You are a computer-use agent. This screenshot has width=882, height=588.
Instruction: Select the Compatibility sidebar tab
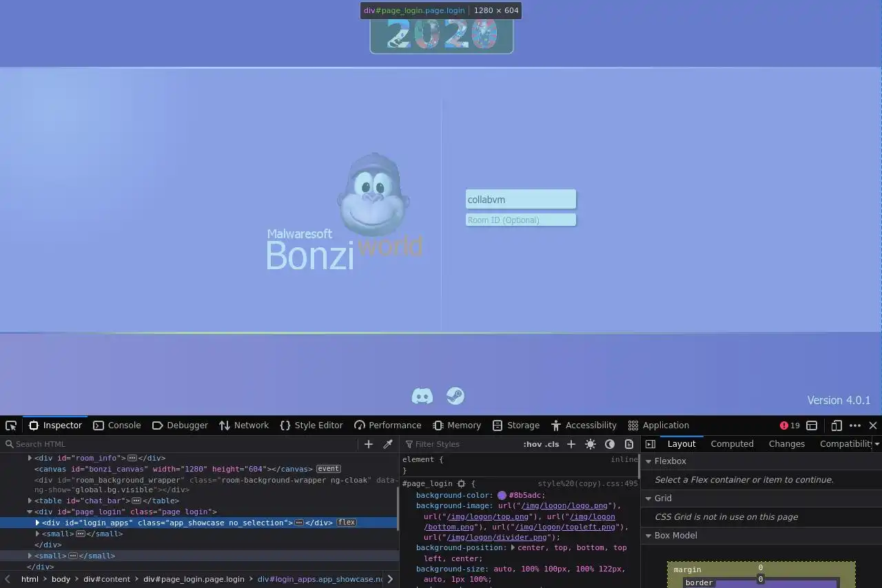[x=845, y=444]
